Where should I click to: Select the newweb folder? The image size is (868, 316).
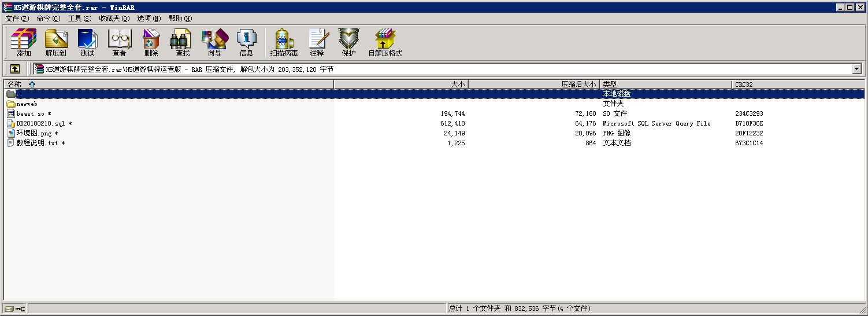tap(27, 104)
